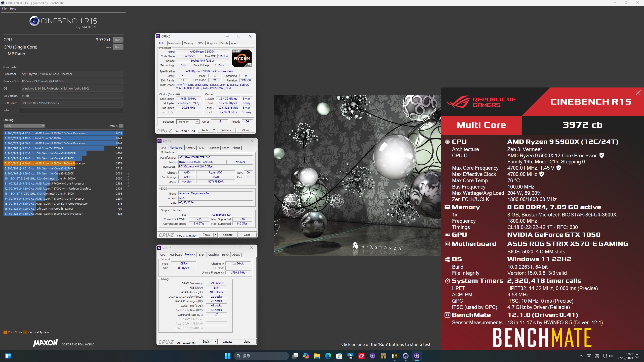Click the Windows OS icon in BenchMate panel
Viewport: 644px width, 362px height.
447,259
